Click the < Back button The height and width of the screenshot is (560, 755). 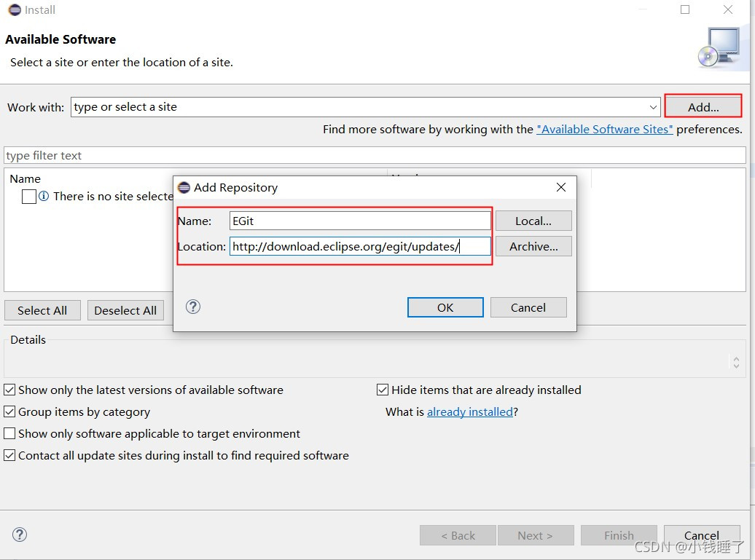pos(458,535)
